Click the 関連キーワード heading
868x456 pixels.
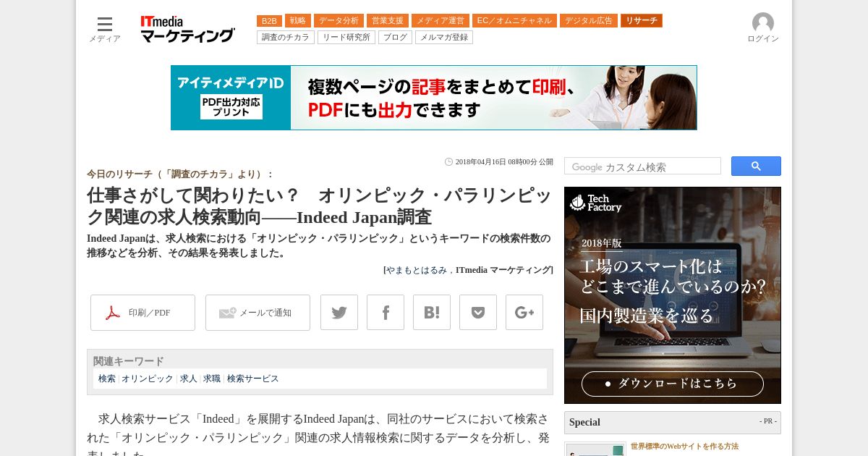click(x=129, y=361)
